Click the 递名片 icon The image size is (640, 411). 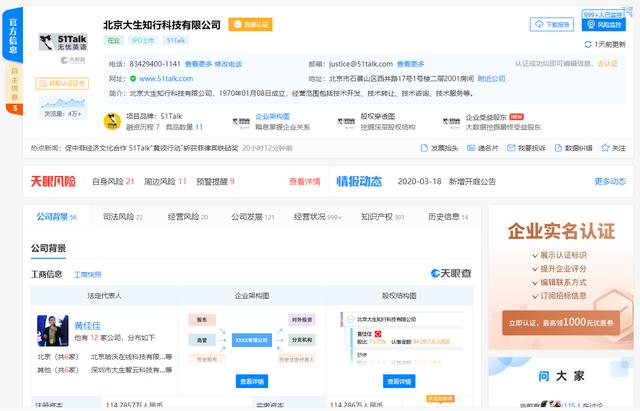(x=471, y=148)
